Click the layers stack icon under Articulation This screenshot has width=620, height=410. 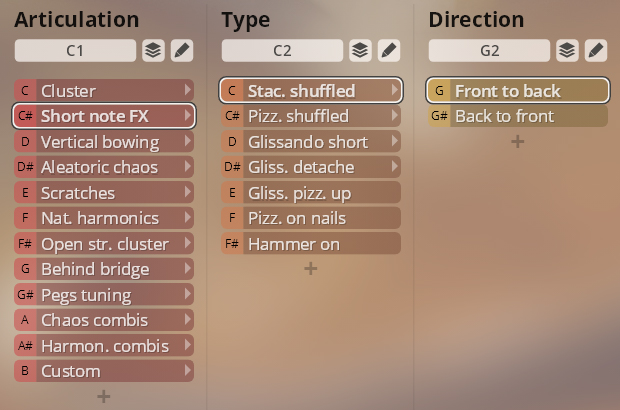tap(153, 51)
